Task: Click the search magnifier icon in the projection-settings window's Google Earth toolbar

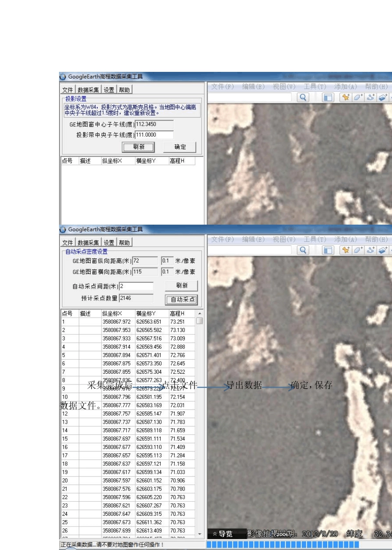Action: (x=303, y=97)
